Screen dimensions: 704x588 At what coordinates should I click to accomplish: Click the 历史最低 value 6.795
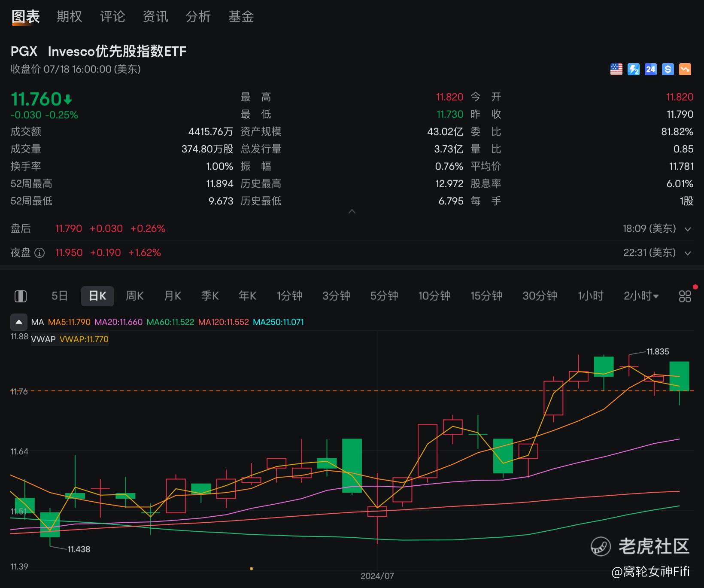coord(451,201)
